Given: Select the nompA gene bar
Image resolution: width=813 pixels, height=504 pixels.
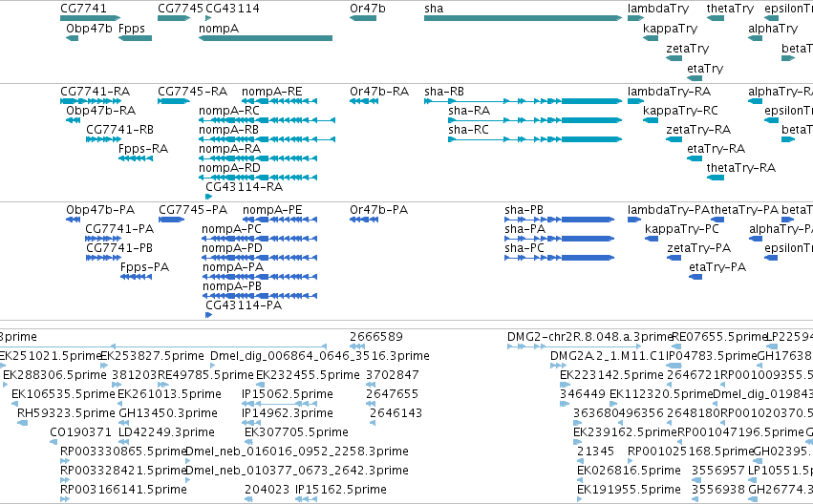Looking at the screenshot, I should [266, 38].
